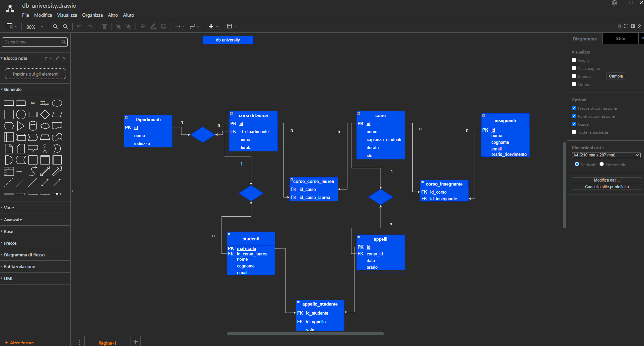
Task: Uncheck Punti di connessione
Action: coord(574,116)
